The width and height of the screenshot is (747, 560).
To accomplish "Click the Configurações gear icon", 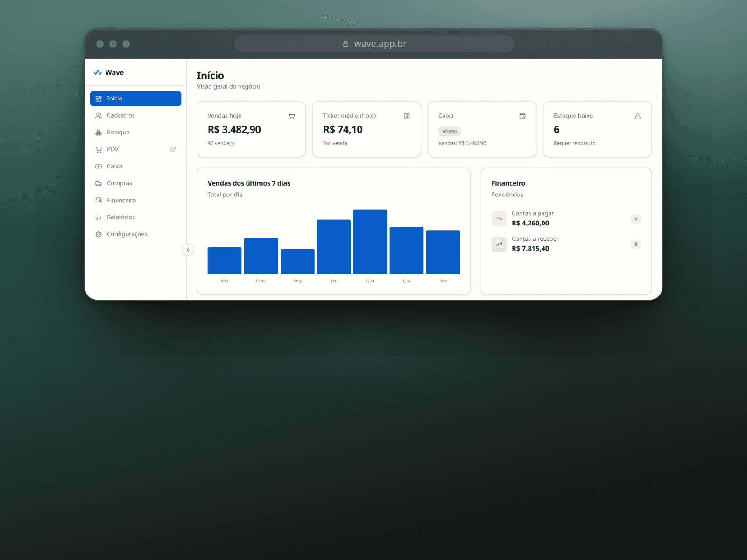I will (x=99, y=234).
